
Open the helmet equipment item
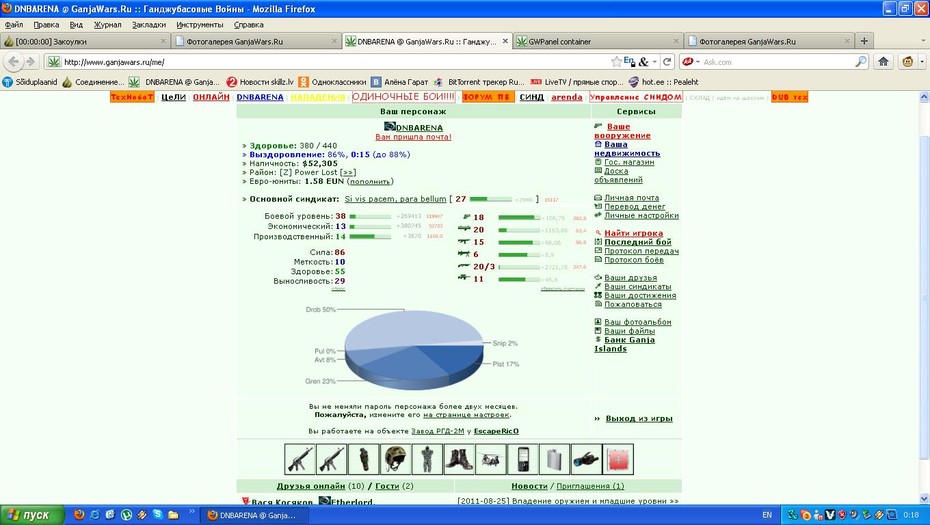396,459
